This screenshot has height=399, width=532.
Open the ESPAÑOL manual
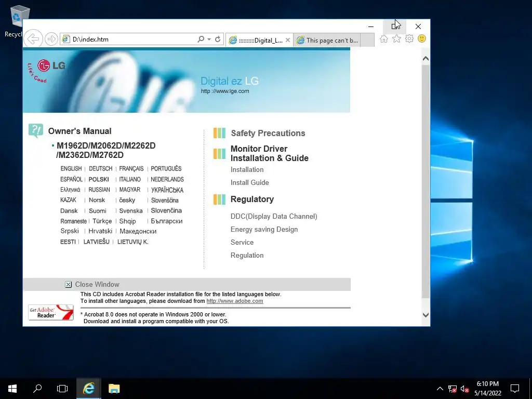point(71,179)
